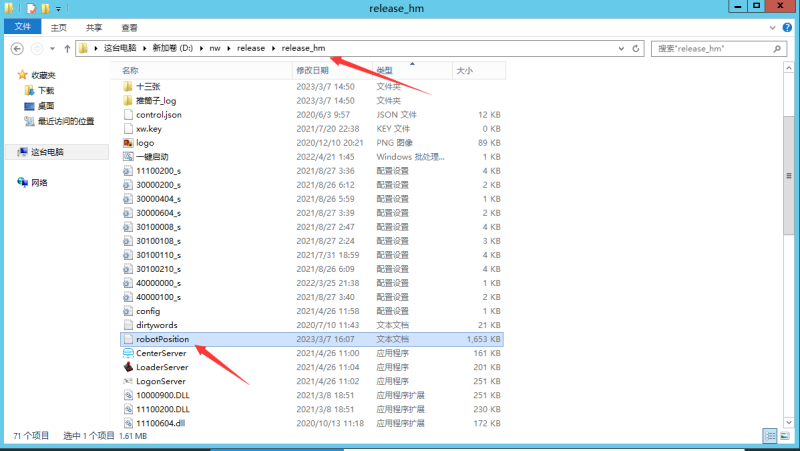Select the control.json file

click(158, 115)
